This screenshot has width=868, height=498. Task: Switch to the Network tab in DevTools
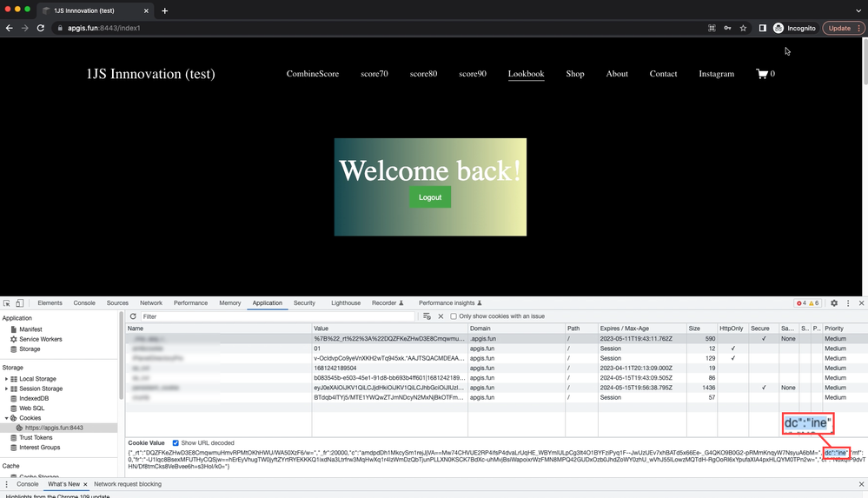[x=151, y=303]
